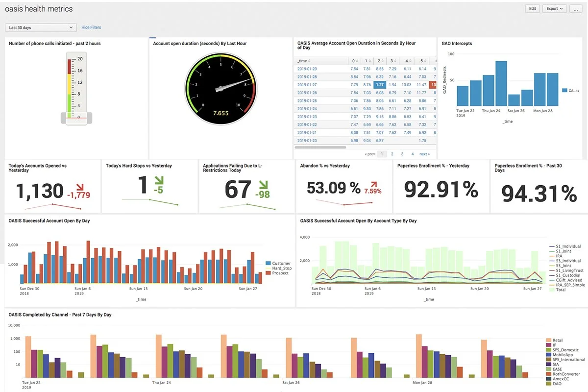This screenshot has width=588, height=392.
Task: Select the SPS_Domestic legend color swatch
Action: click(x=548, y=350)
